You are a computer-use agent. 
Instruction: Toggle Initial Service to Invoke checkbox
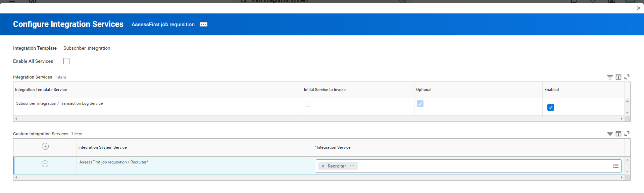(x=308, y=104)
